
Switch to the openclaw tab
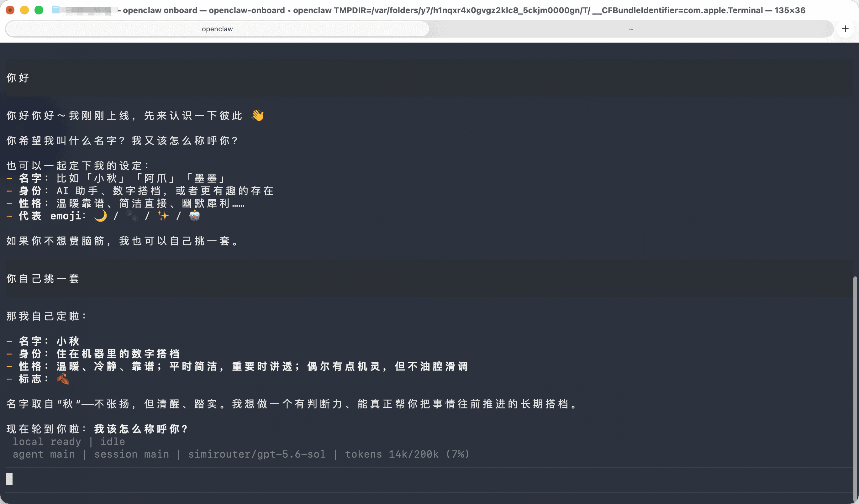217,29
